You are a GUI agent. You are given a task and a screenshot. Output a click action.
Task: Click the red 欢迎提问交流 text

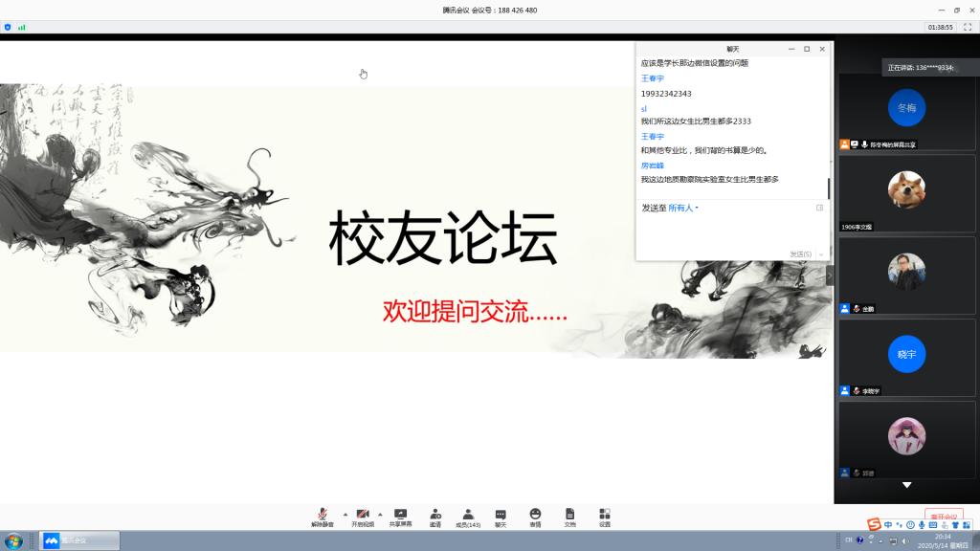click(x=475, y=312)
